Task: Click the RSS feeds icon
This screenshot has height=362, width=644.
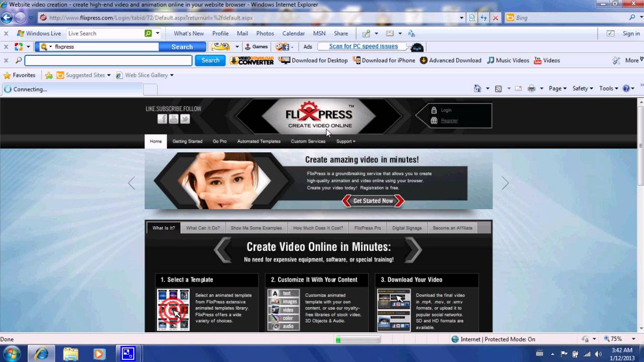Action: 498,88
